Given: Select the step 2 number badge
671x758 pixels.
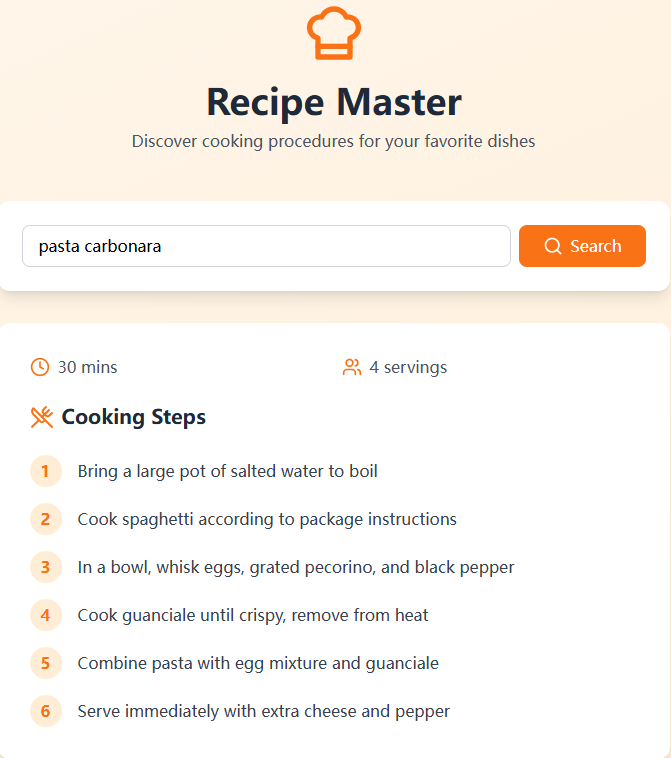Looking at the screenshot, I should [x=45, y=519].
